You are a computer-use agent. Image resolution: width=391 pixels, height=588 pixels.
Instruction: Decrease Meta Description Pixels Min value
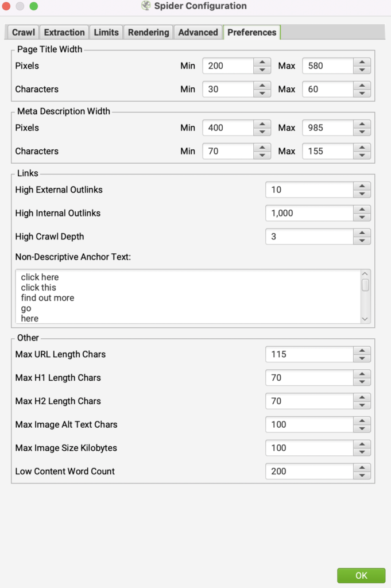pos(262,132)
